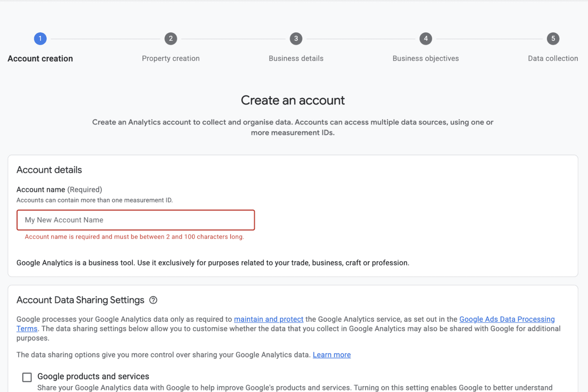588x392 pixels.
Task: Click the Google products and services label
Action: (x=93, y=377)
